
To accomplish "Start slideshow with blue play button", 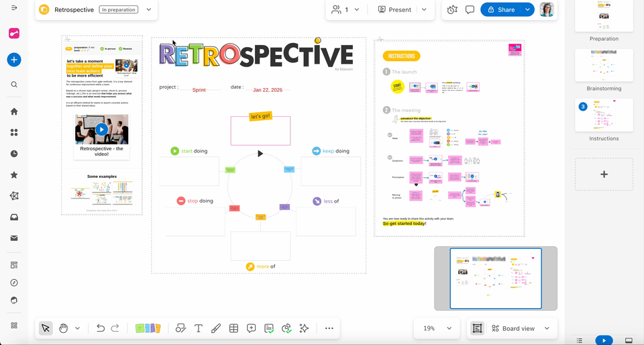I will (604, 340).
